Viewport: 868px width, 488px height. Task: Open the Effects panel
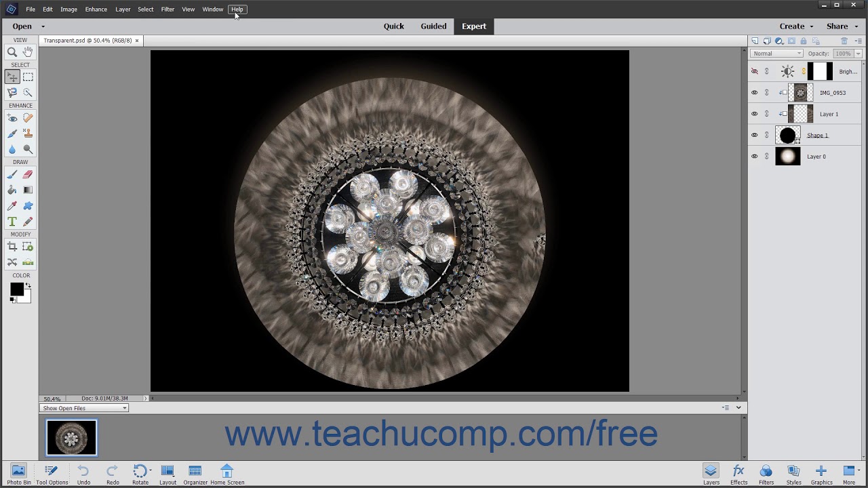click(x=738, y=474)
